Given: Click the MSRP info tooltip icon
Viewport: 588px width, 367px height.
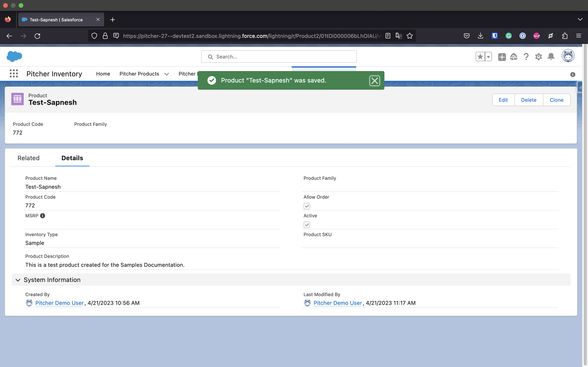Looking at the screenshot, I should pos(43,216).
